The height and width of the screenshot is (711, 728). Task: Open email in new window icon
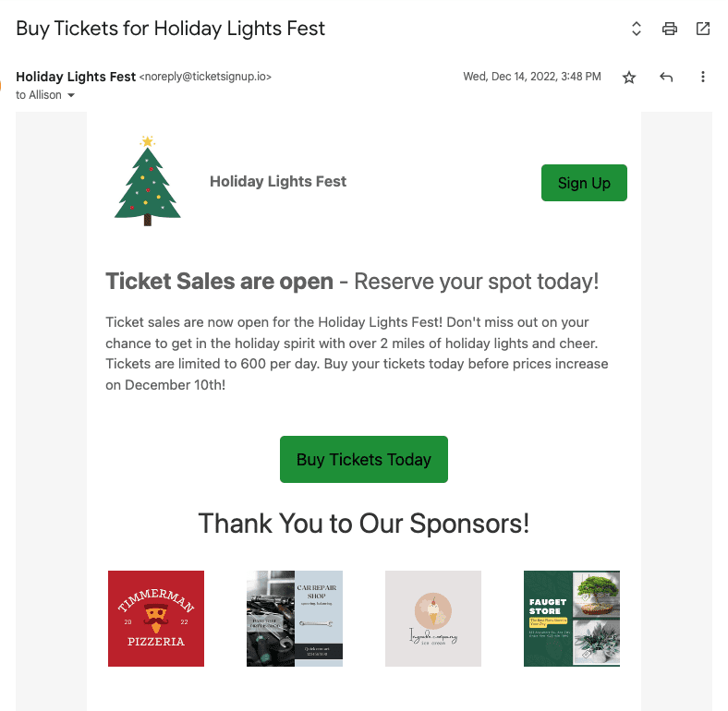(x=702, y=29)
